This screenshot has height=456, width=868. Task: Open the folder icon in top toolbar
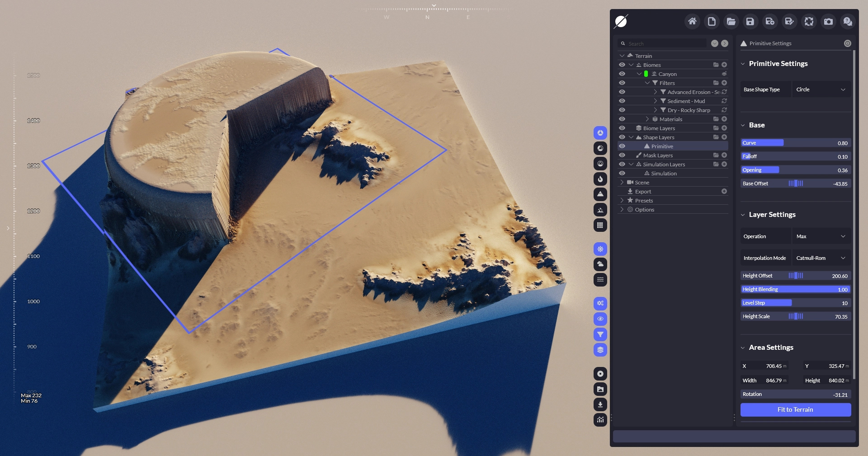coord(731,21)
